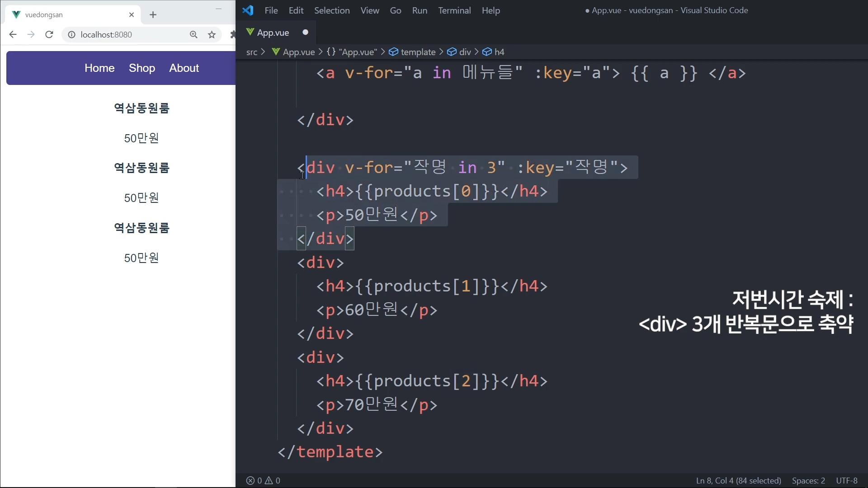
Task: Go back in browser history
Action: coord(13,35)
